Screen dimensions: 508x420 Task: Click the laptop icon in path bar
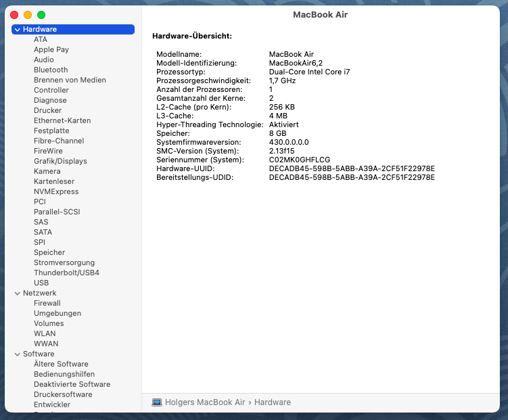[157, 402]
